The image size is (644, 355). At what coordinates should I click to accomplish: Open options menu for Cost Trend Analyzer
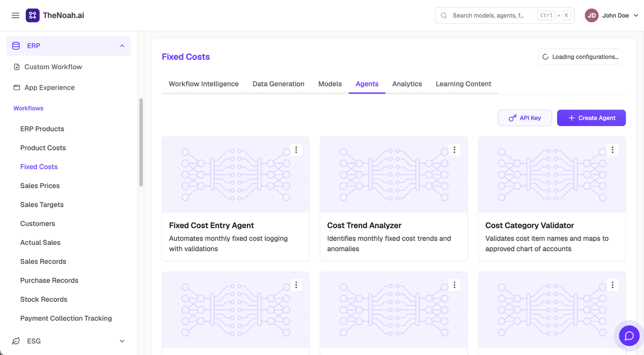click(454, 150)
